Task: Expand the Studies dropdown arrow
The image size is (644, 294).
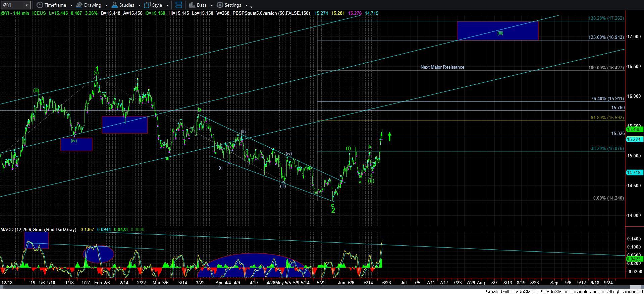Action: pos(139,5)
